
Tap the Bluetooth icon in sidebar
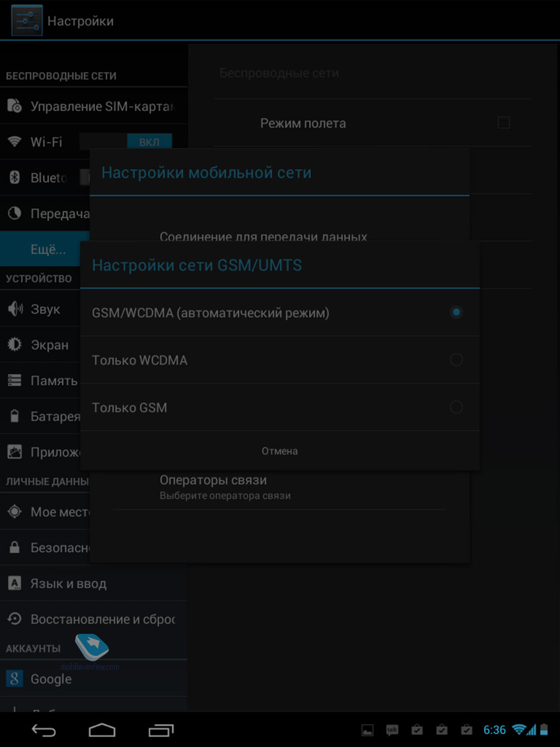[15, 177]
